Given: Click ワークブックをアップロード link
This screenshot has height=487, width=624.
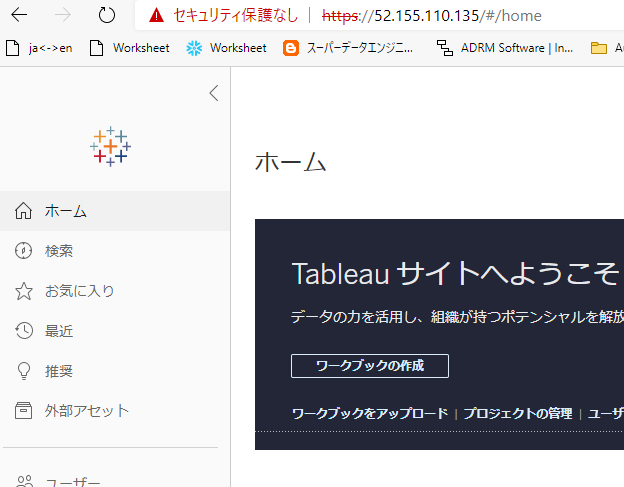Looking at the screenshot, I should 370,413.
